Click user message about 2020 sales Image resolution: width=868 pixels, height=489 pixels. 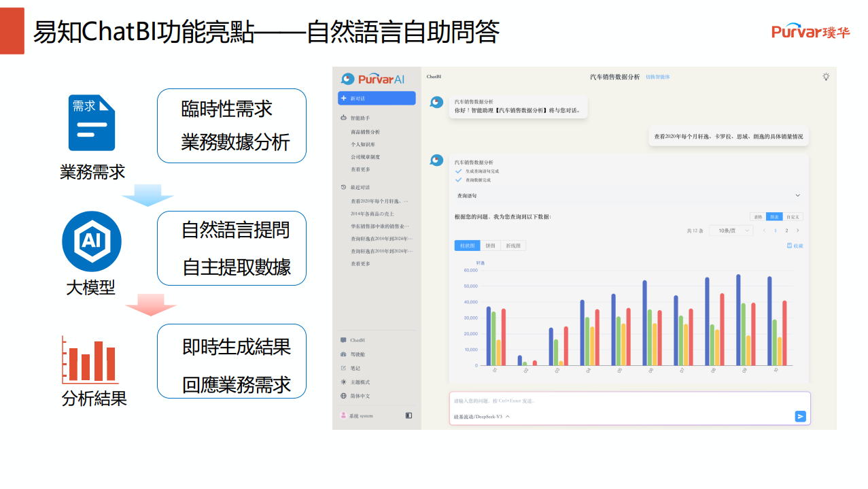(x=728, y=136)
